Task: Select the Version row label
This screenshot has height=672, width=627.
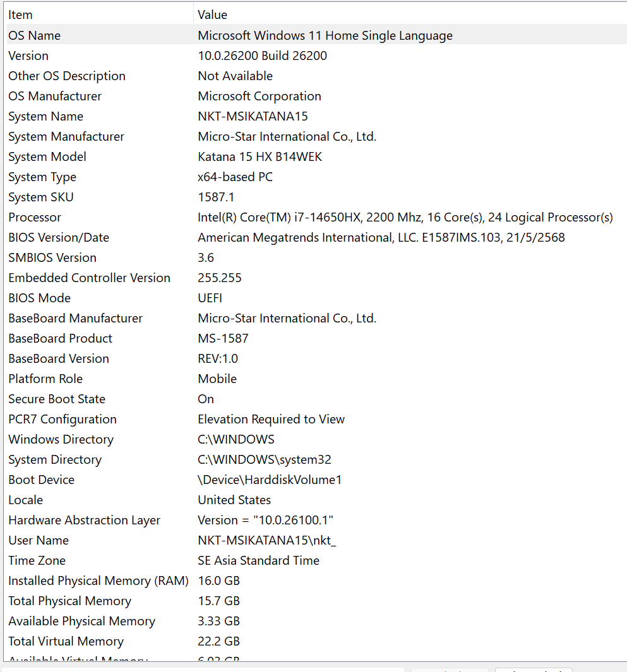Action: (28, 56)
